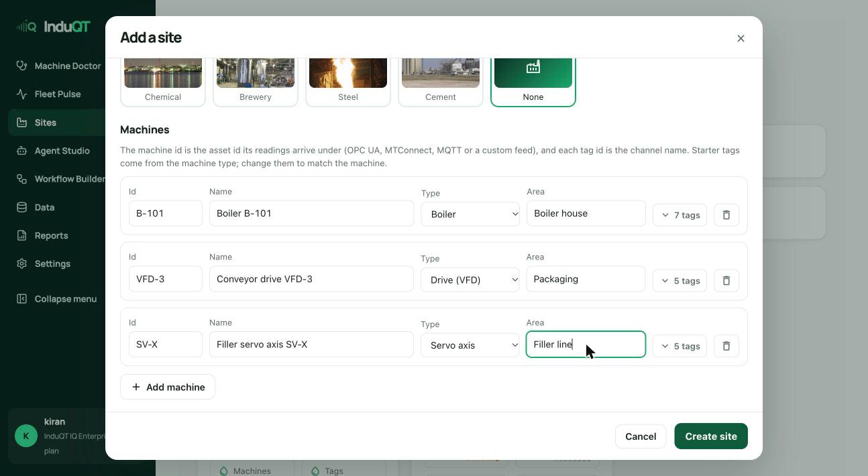The height and width of the screenshot is (476, 868).
Task: Open the Servo axis type dropdown
Action: tap(470, 345)
